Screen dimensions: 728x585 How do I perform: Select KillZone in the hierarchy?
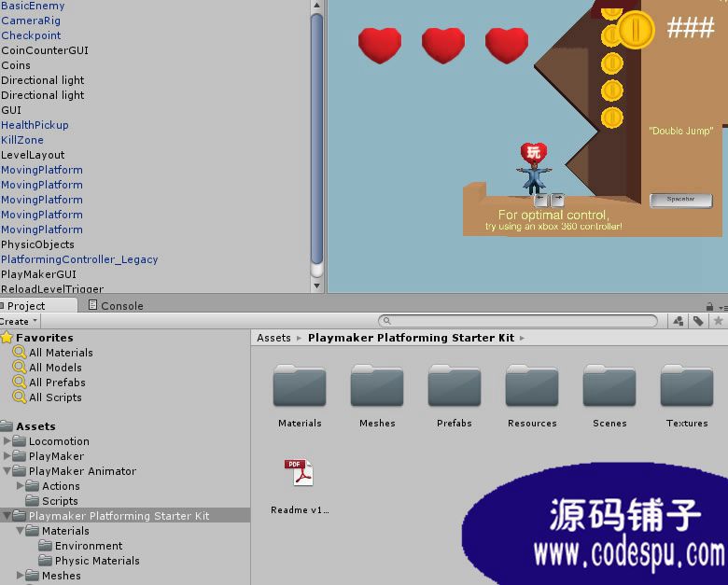(22, 140)
